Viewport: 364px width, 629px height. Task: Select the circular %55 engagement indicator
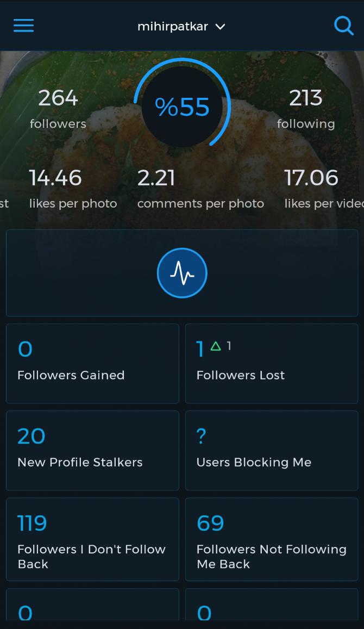(x=182, y=105)
